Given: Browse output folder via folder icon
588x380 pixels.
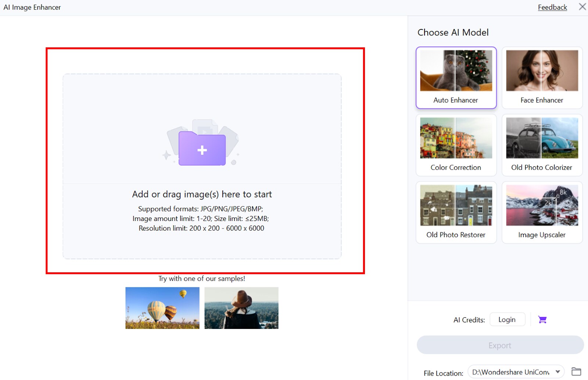Looking at the screenshot, I should click(576, 372).
